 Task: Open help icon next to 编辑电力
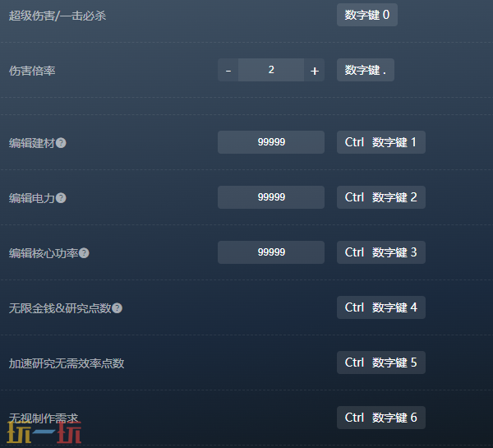[61, 198]
